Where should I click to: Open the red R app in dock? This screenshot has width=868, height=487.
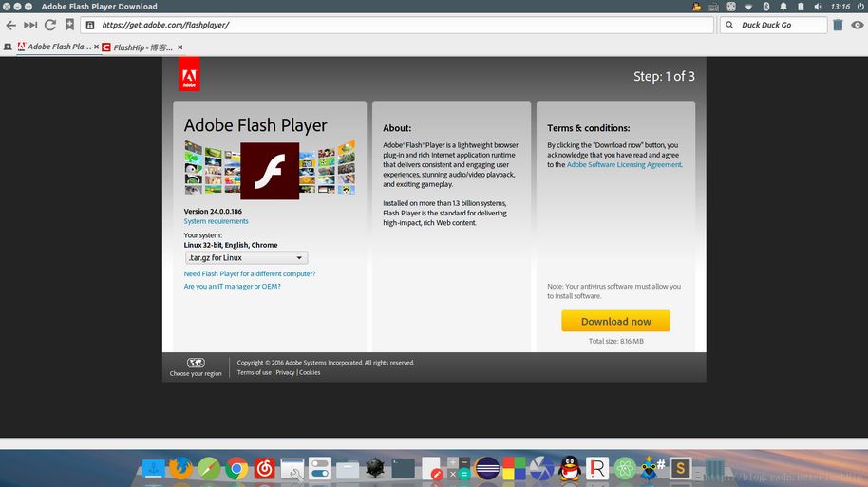pyautogui.click(x=597, y=469)
